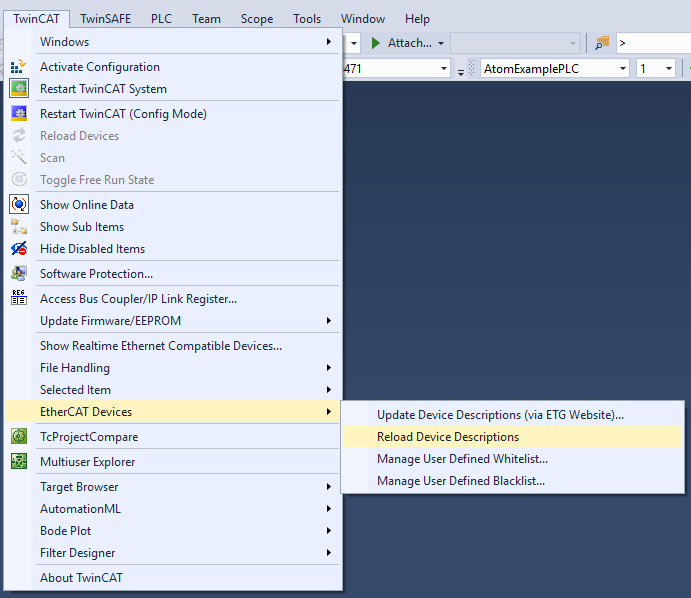Click the Show Online Data icon
Screen dimensions: 691x598
pos(19,205)
